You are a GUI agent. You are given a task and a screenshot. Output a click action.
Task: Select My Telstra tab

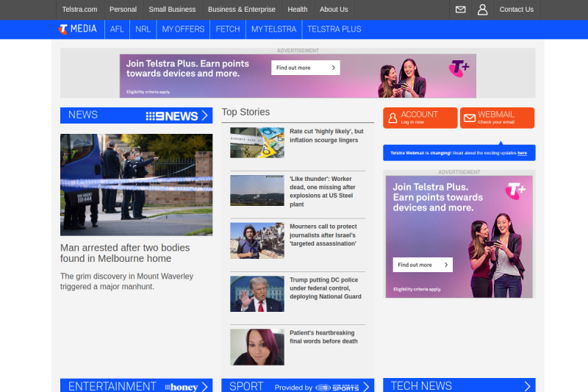273,29
